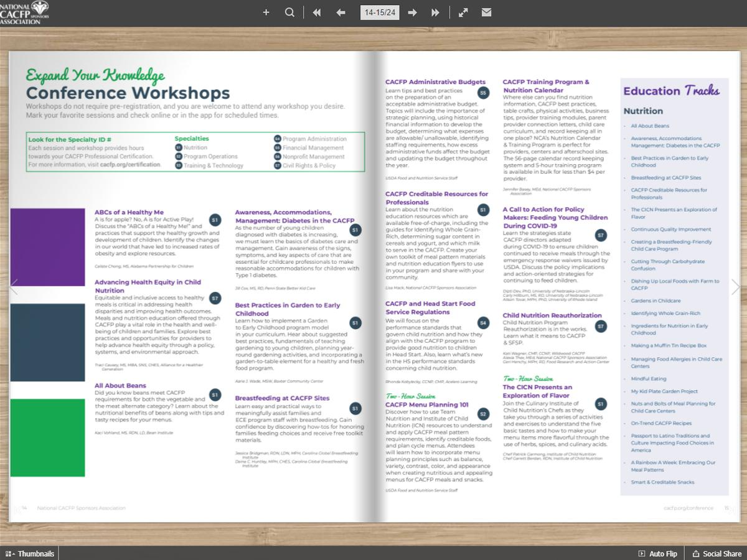The width and height of the screenshot is (747, 560).
Task: Select 'Smart & Creditable Snacks' entry
Action: pos(662,482)
